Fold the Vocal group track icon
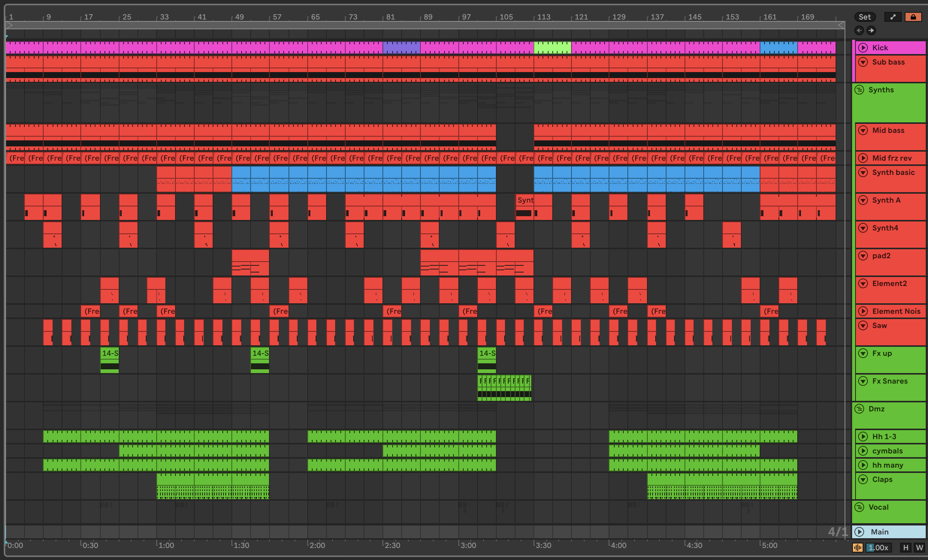The width and height of the screenshot is (928, 560). point(859,507)
